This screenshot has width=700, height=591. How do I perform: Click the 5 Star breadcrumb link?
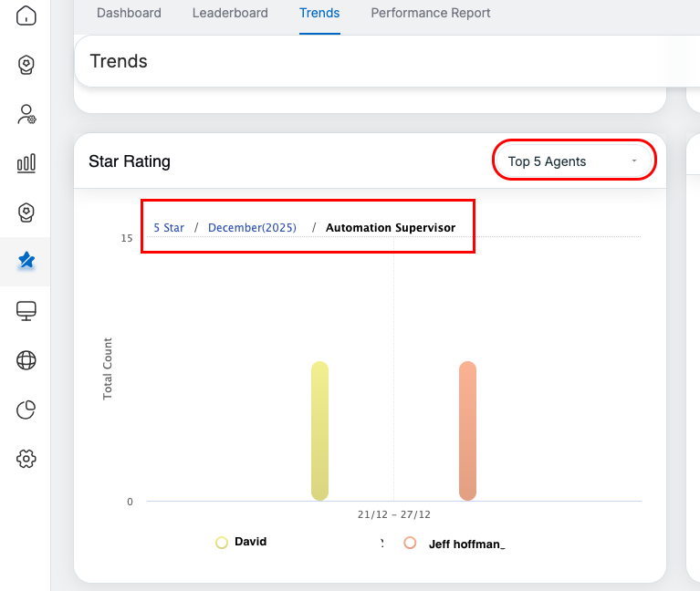point(169,228)
